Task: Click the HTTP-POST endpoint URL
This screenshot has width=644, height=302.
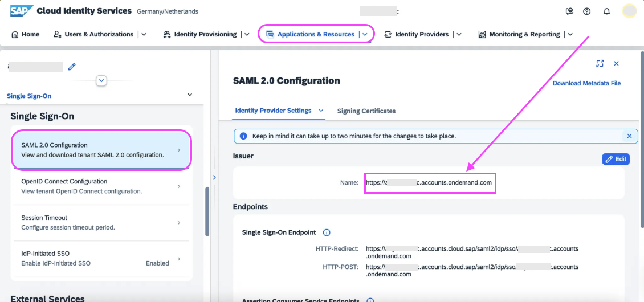Action: point(472,270)
